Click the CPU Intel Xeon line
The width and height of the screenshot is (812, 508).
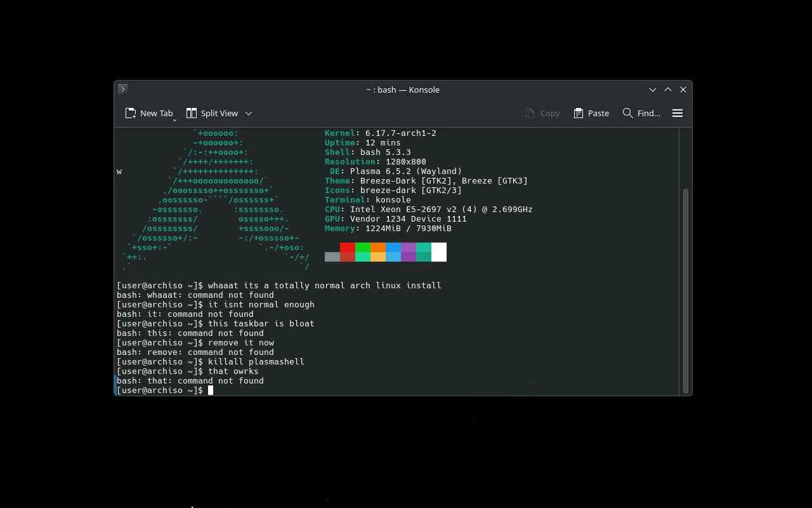pos(429,210)
